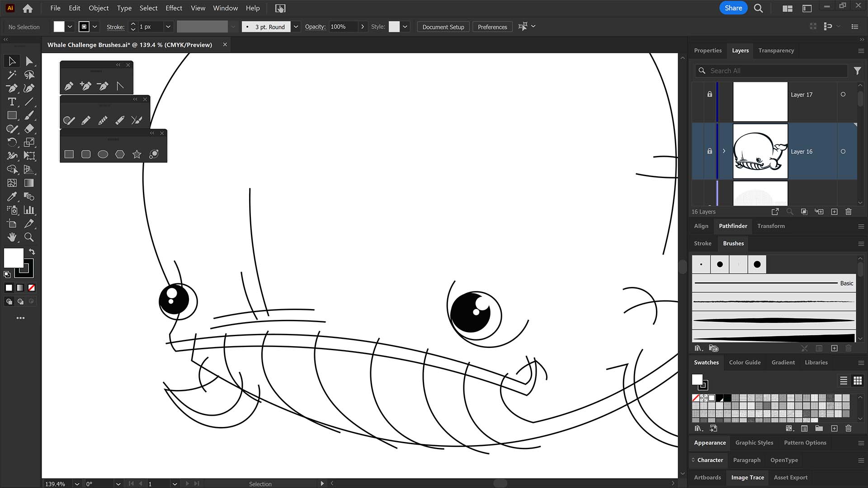Select the Scale tool
The height and width of the screenshot is (488, 868).
[29, 142]
